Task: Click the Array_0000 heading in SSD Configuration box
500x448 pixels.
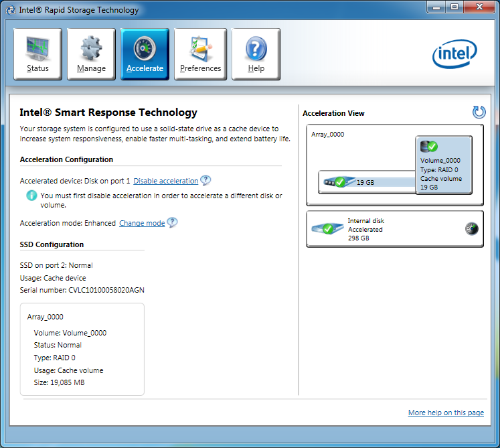Action: point(46,317)
